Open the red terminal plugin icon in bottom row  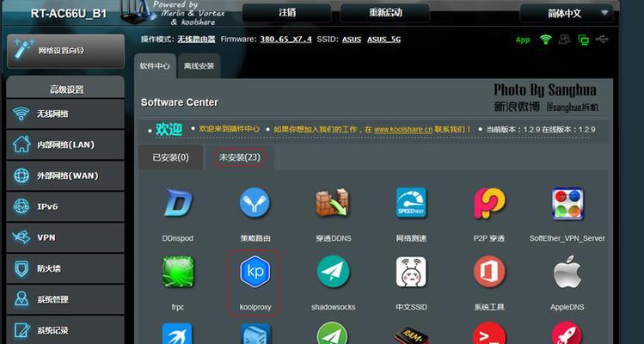click(489, 334)
